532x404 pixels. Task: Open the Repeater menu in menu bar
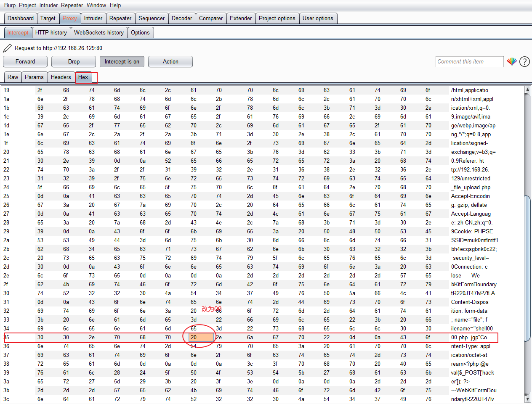pyautogui.click(x=72, y=5)
